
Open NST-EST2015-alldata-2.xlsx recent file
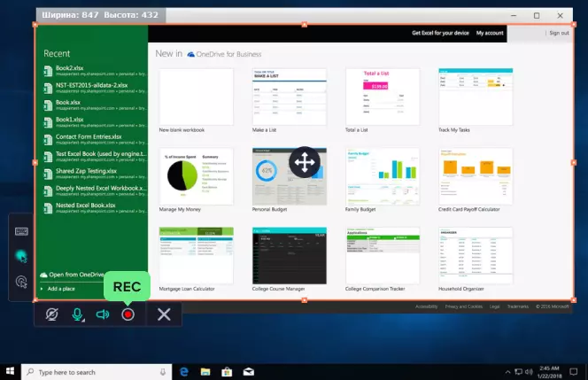coord(95,88)
